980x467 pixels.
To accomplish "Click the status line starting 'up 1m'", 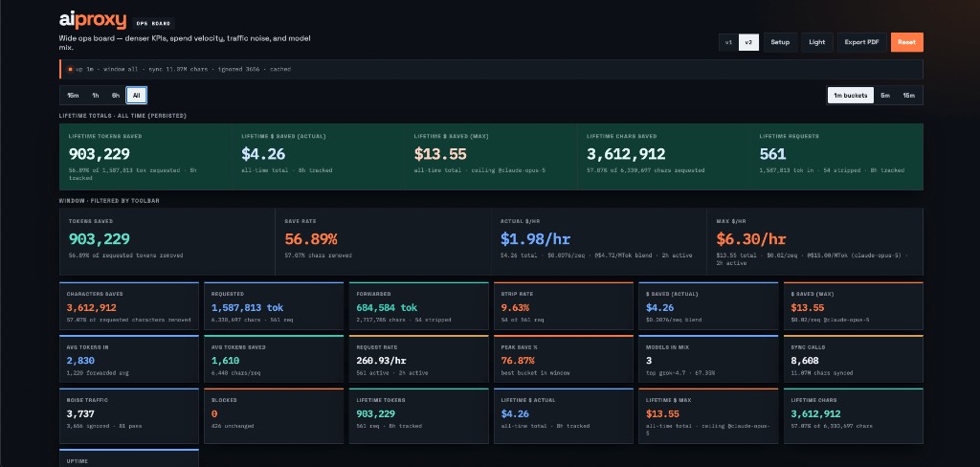I will (183, 70).
